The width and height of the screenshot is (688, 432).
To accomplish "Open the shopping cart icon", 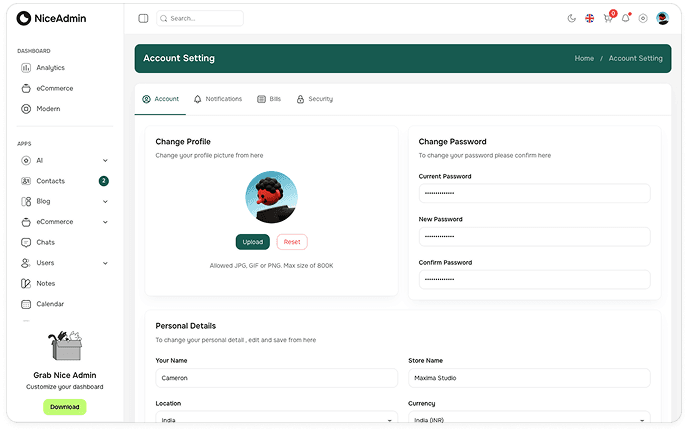I will pos(607,18).
